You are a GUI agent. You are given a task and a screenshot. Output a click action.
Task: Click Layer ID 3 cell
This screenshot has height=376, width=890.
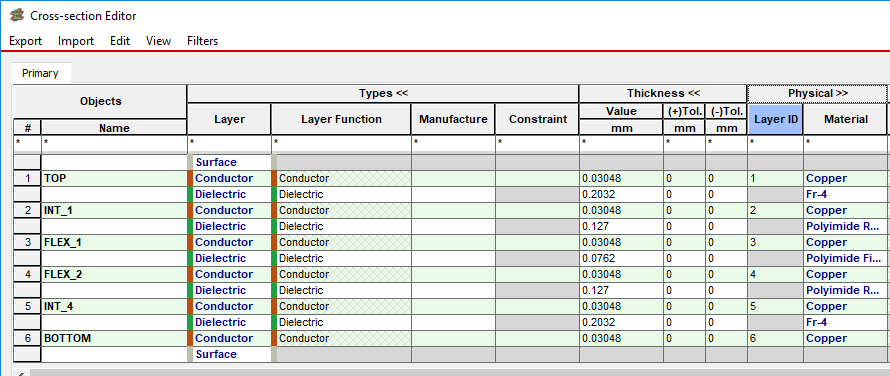tap(775, 242)
